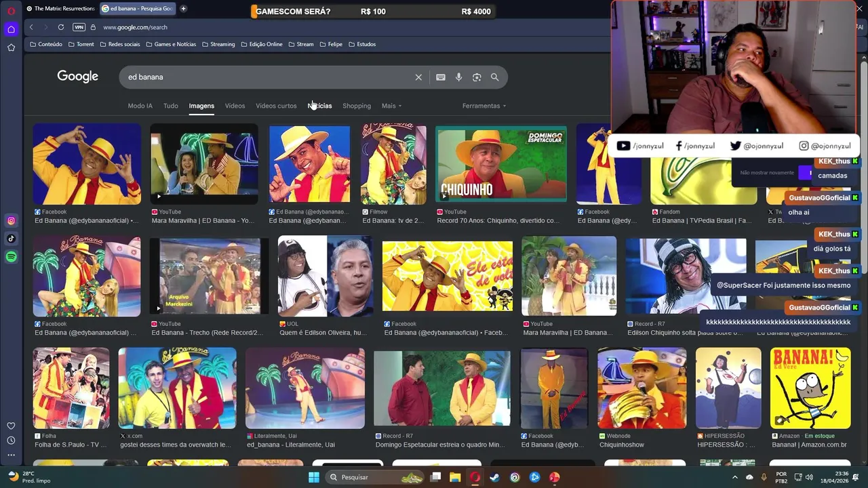The height and width of the screenshot is (488, 868).
Task: Open the Chiquinho Domingo Espetacular thumbnail
Action: click(501, 165)
